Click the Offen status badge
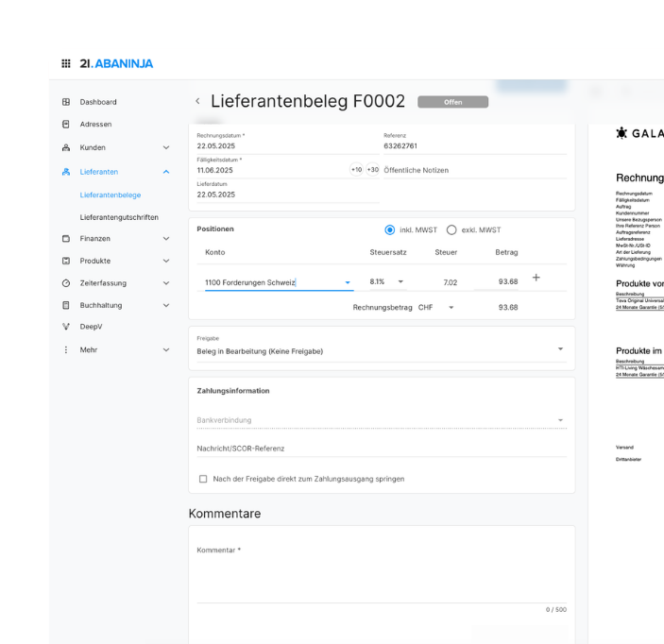 tap(452, 102)
